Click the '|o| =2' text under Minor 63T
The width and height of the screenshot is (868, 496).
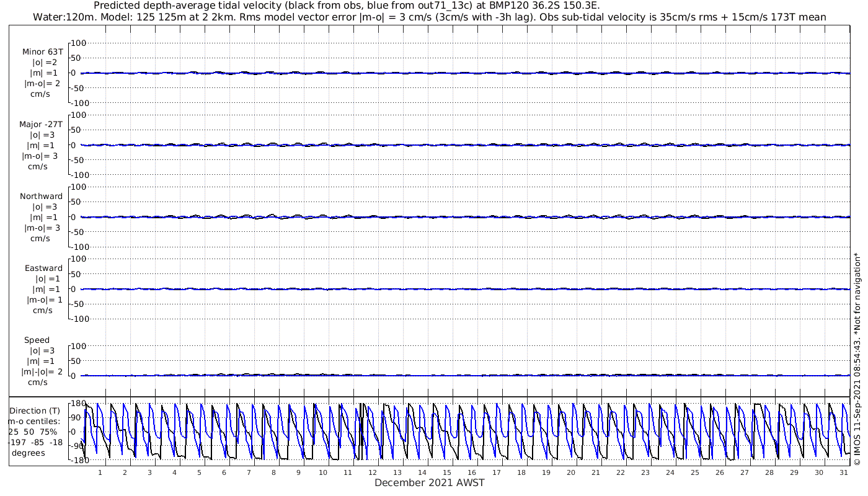coord(45,63)
